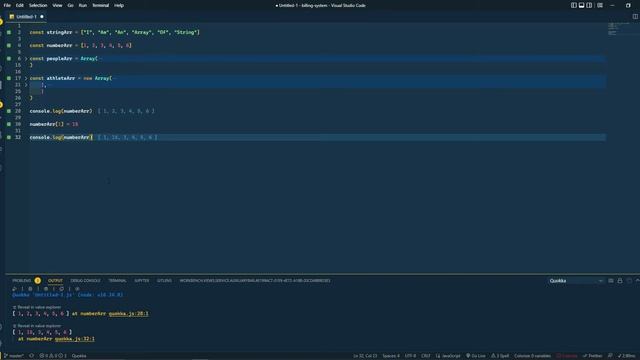This screenshot has width=640, height=360.
Task: Click Prettier status bar item
Action: pos(593,356)
